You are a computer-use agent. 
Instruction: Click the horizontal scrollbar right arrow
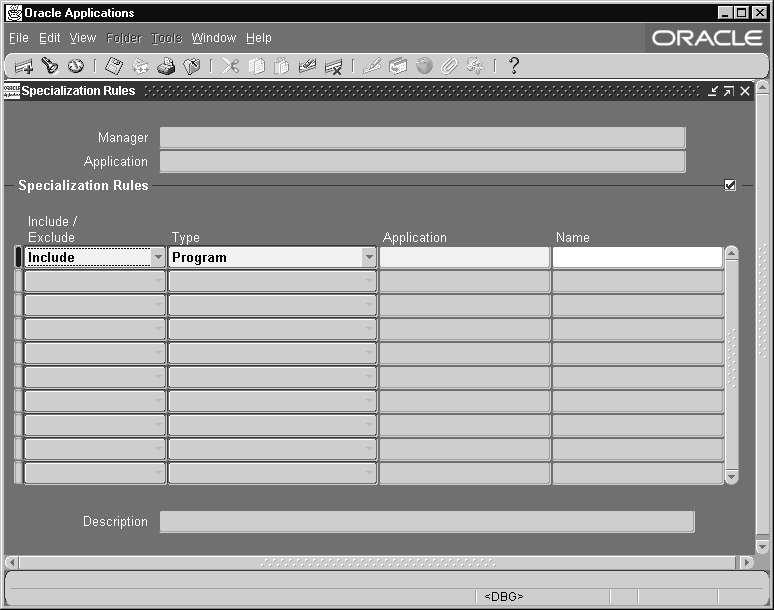[747, 562]
